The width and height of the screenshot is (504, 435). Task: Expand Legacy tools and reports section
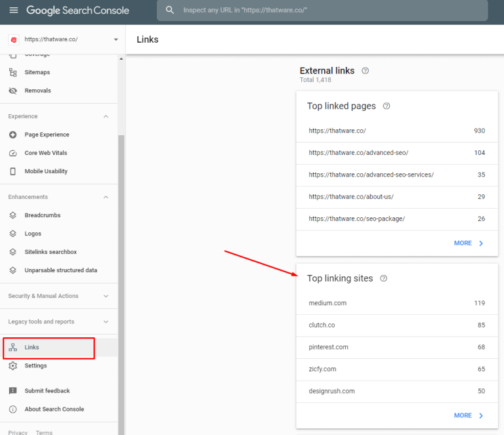tap(106, 321)
